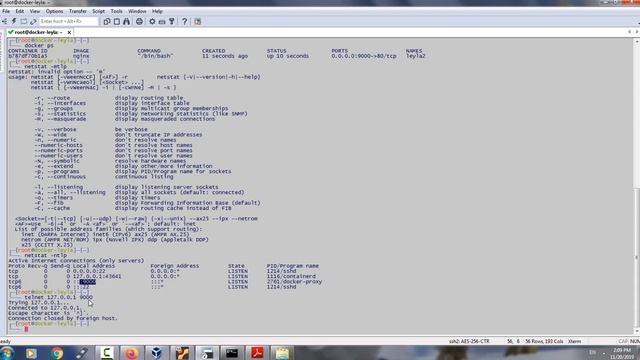Click the Copy toolbar icon

[x=107, y=21]
